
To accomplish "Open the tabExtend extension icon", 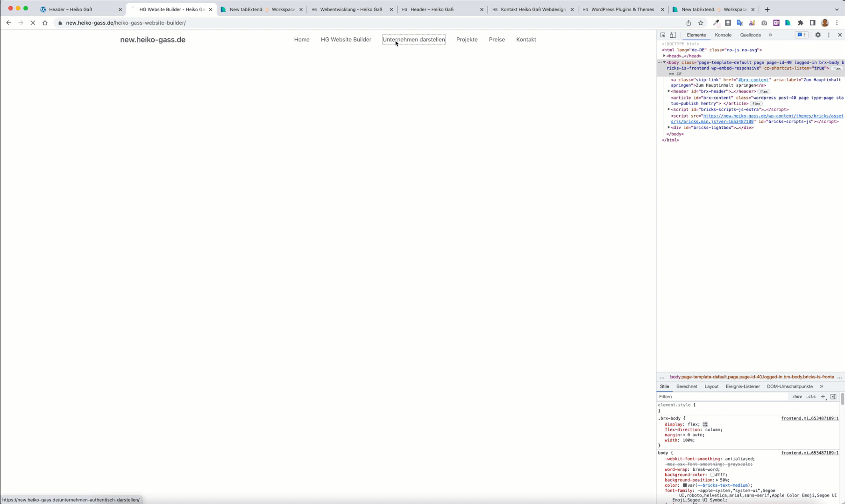I will tap(788, 23).
